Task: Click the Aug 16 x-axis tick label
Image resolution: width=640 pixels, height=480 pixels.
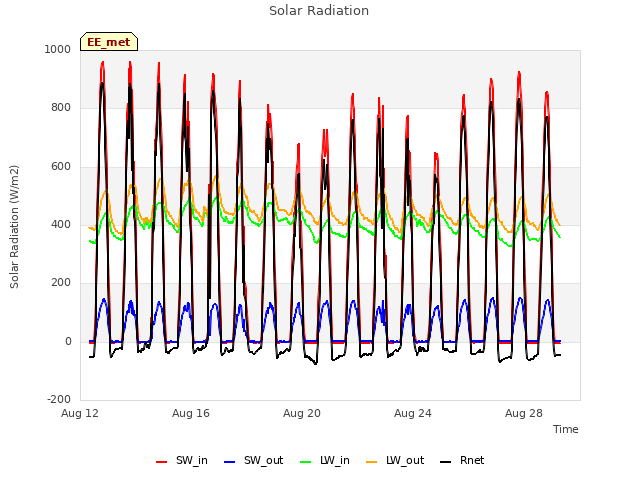Action: point(191,413)
